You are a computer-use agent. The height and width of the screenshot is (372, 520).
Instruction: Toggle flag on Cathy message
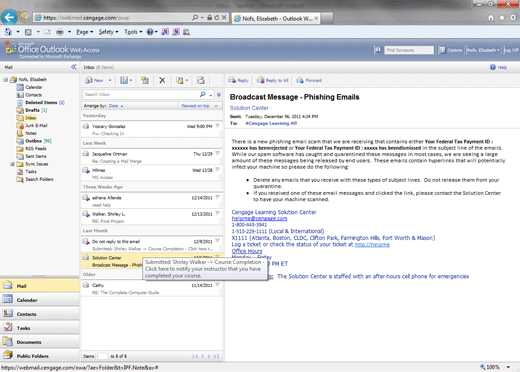(218, 285)
